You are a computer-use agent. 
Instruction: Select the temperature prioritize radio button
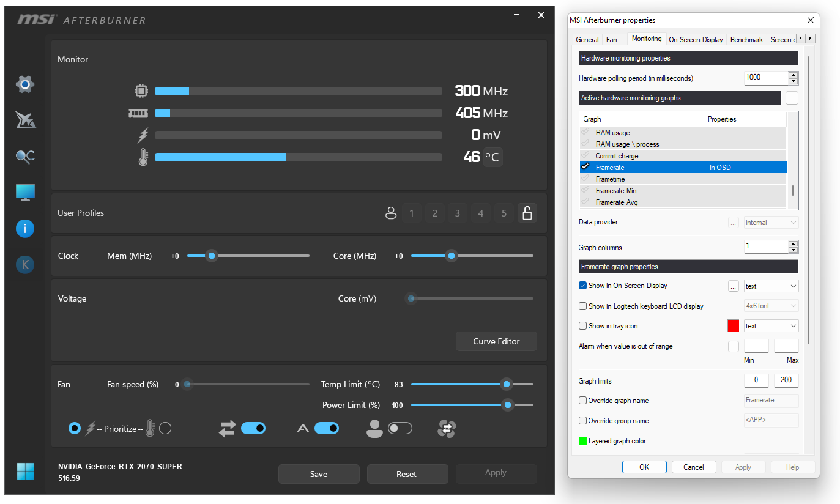[x=165, y=429]
